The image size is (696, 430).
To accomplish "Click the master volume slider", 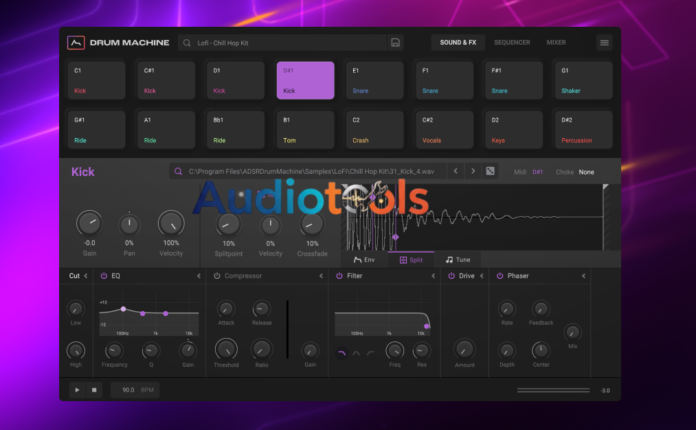I will coord(552,390).
